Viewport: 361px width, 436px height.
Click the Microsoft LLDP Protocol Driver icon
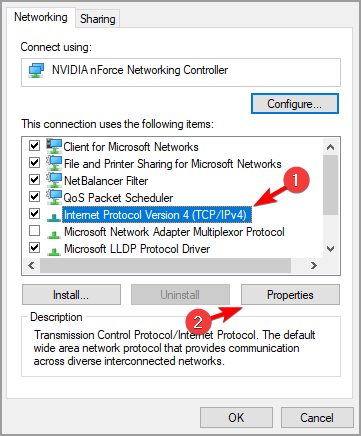tap(54, 251)
